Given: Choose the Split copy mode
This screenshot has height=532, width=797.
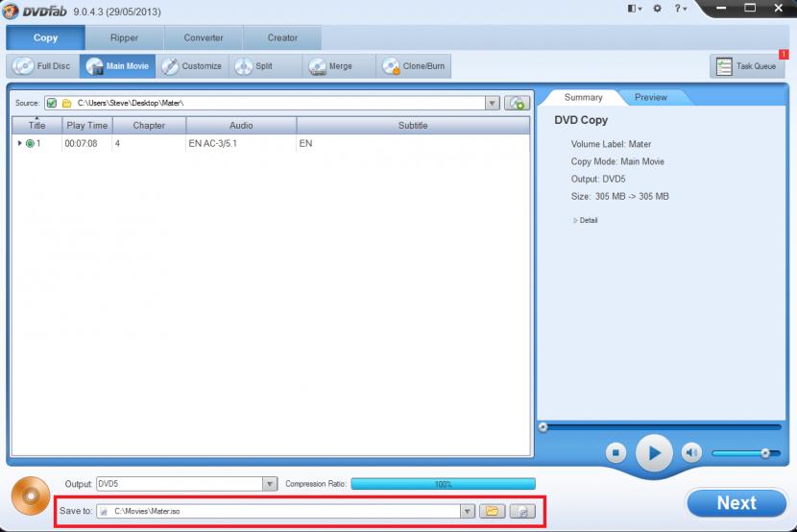Looking at the screenshot, I should pos(265,66).
